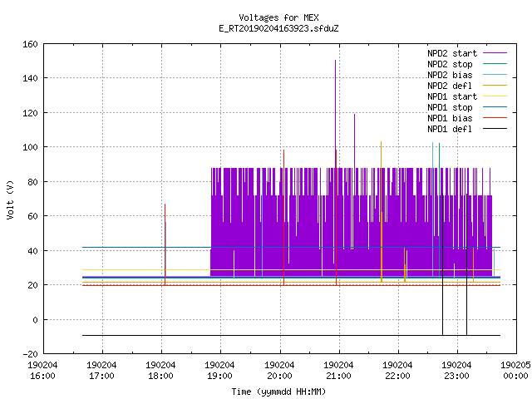This screenshot has width=532, height=399.
Task: Click the NPD2 defl orange legend line
Action: tap(495, 86)
